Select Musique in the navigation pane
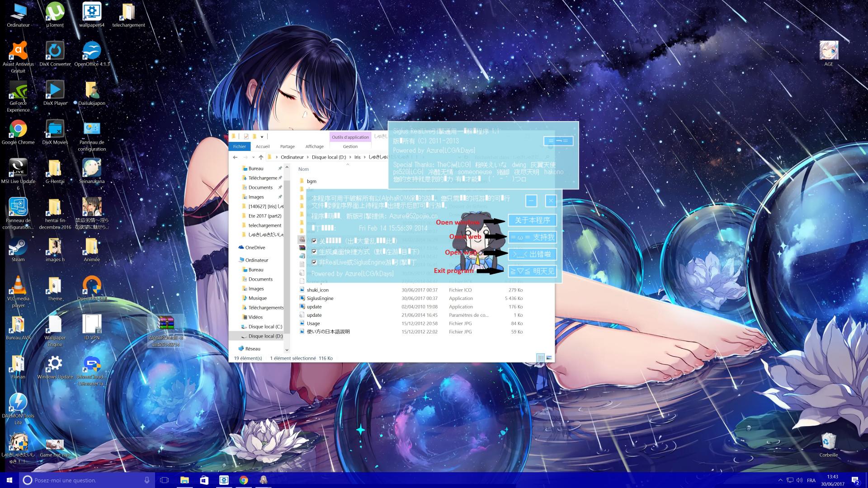The width and height of the screenshot is (868, 488). [257, 298]
